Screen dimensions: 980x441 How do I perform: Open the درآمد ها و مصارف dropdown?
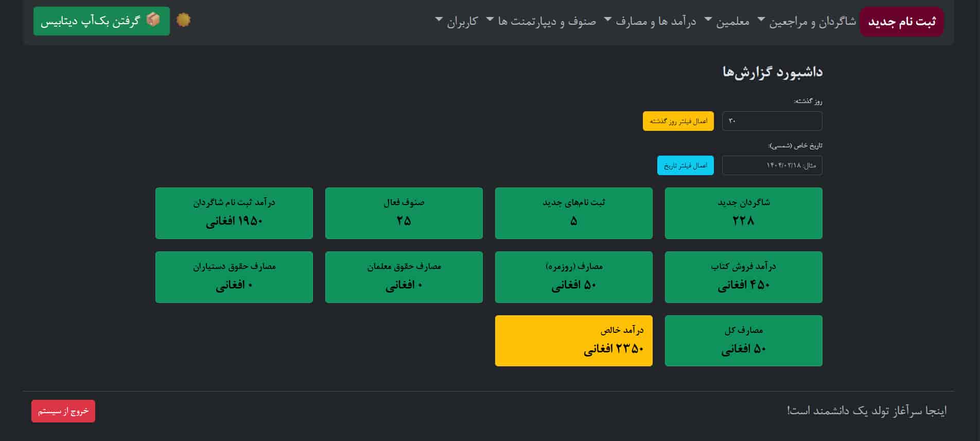(650, 22)
